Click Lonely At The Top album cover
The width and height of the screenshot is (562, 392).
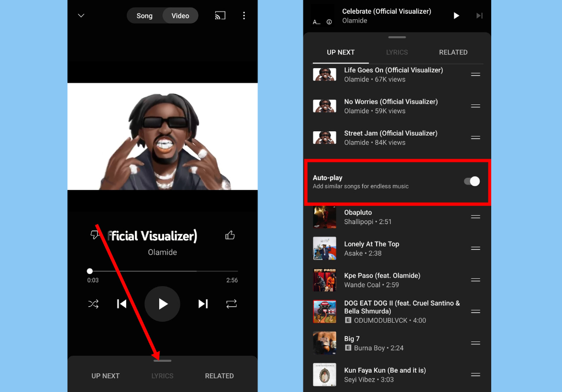click(x=324, y=248)
